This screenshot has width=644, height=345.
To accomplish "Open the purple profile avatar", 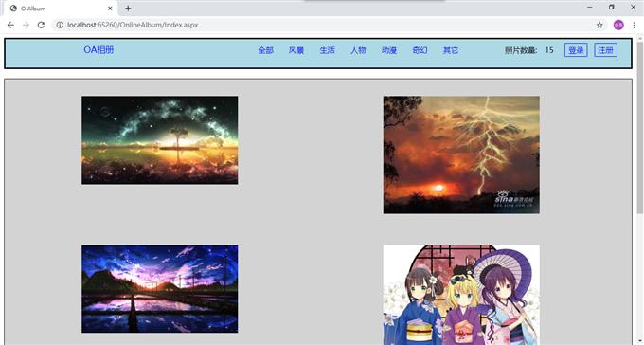I will [618, 25].
